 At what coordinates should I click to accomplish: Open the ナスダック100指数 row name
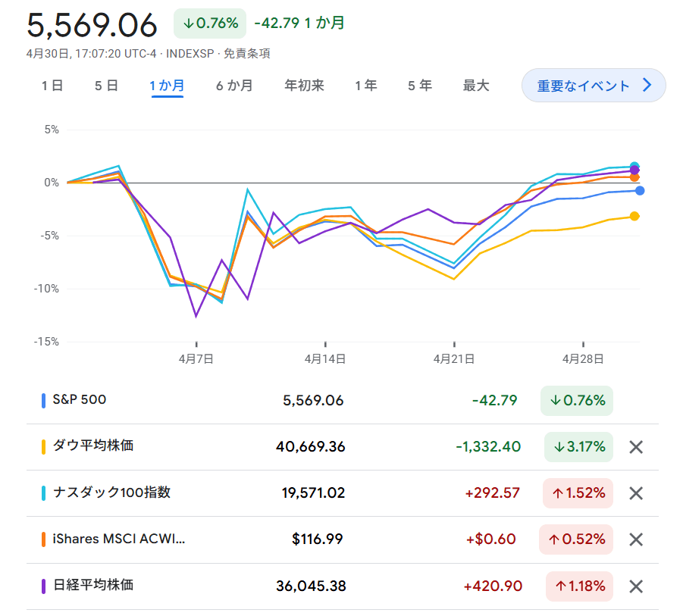pos(111,492)
